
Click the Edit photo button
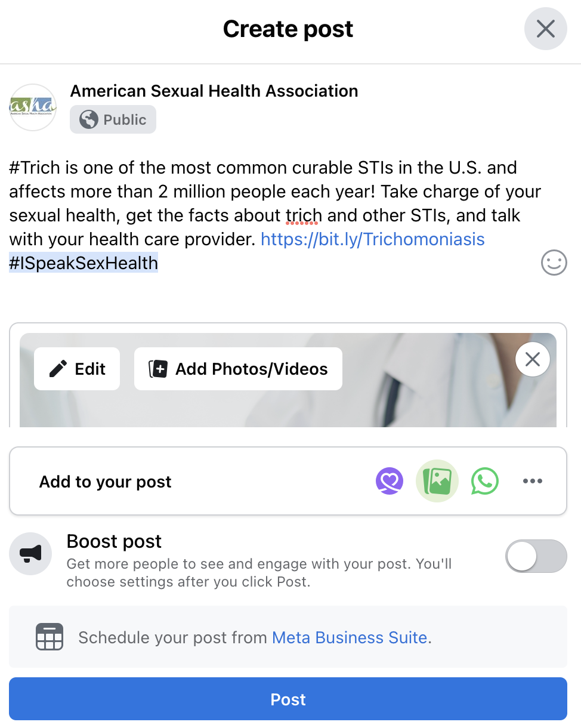77,369
